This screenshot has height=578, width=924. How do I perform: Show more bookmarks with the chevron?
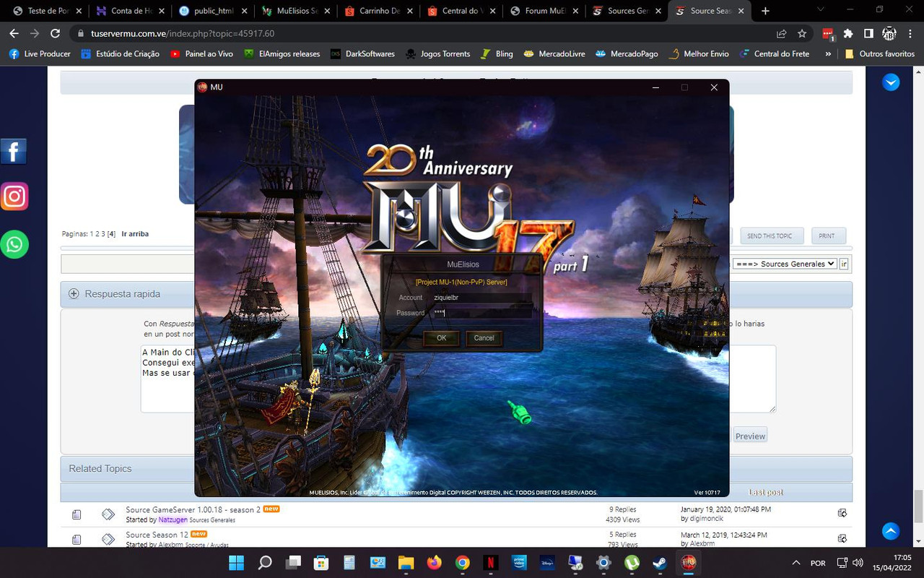point(827,53)
